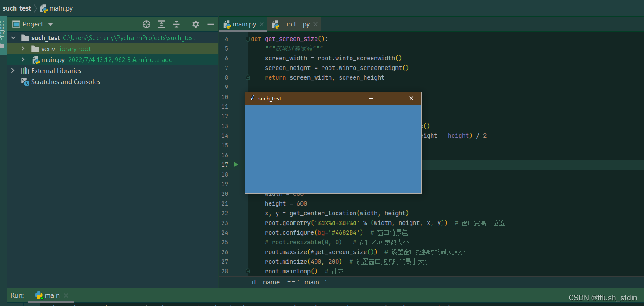Screen dimensions: 644x306
Task: Hide the Project panel with minus icon
Action: (x=211, y=24)
